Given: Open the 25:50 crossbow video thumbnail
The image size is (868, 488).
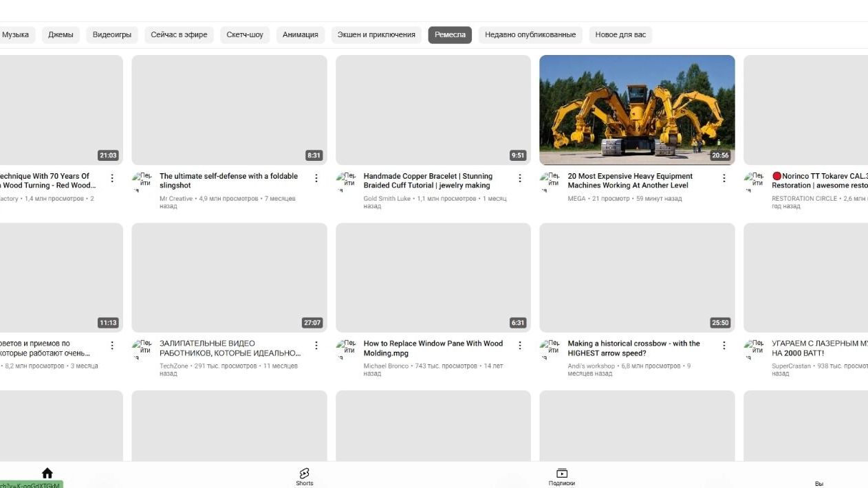Looking at the screenshot, I should [x=637, y=278].
